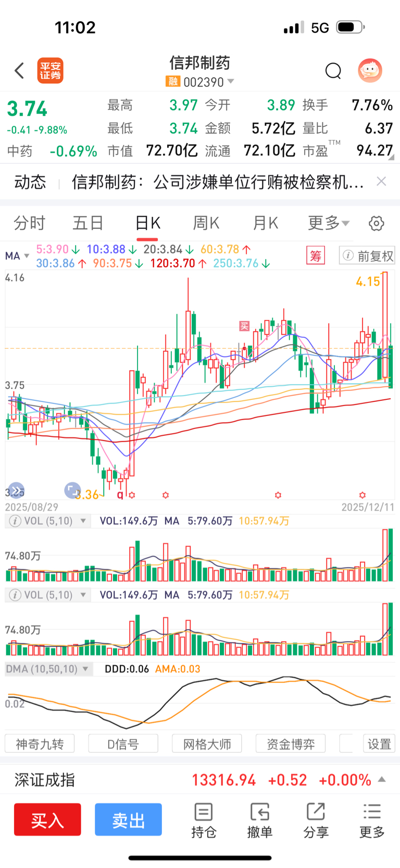Tap the last red event marker near December
Image resolution: width=400 pixels, height=868 pixels.
point(362,495)
